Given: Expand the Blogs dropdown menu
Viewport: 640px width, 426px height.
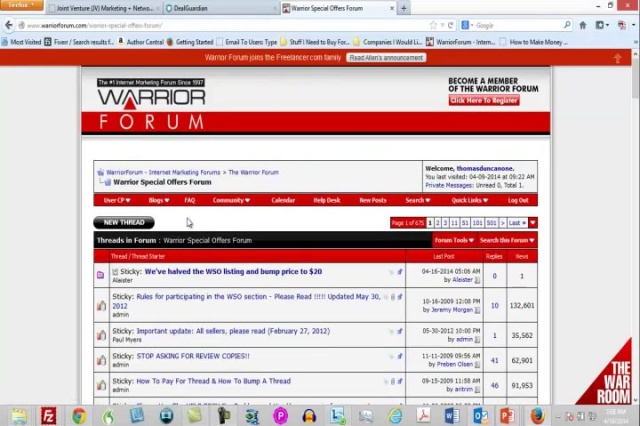Looking at the screenshot, I should [159, 200].
